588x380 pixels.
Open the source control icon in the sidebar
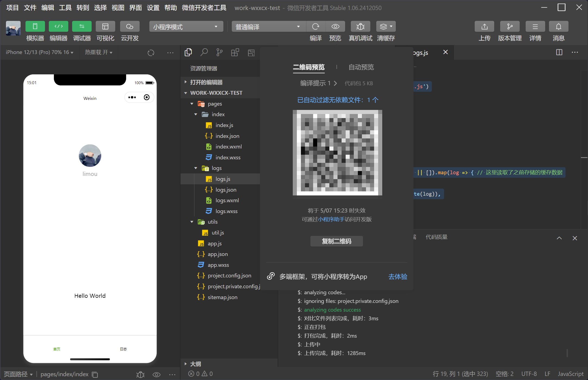click(219, 52)
